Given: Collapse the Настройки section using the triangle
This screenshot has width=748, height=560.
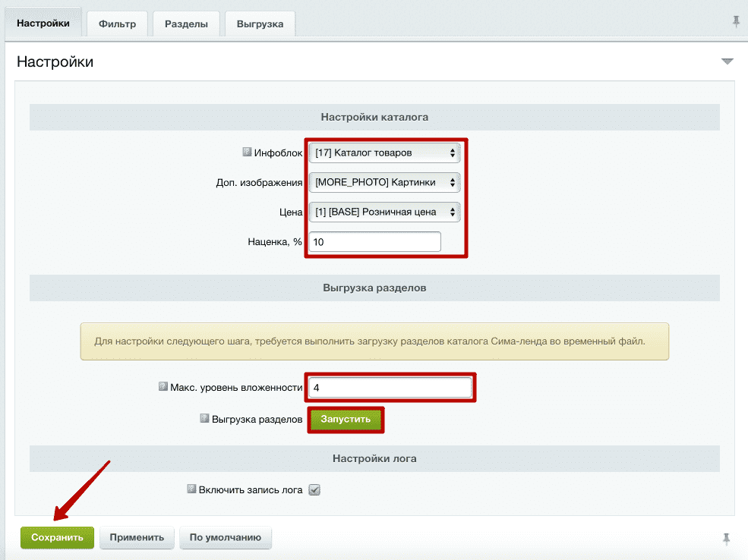Looking at the screenshot, I should [x=727, y=61].
